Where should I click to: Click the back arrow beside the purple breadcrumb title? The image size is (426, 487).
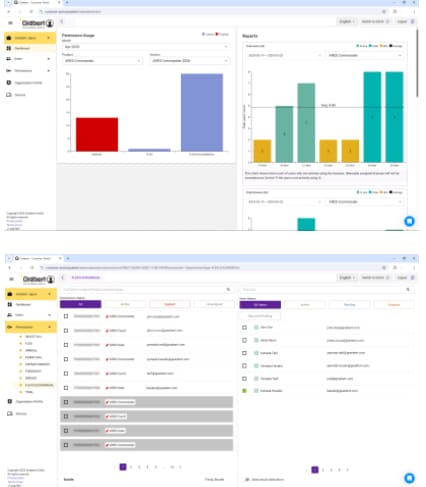(63, 277)
